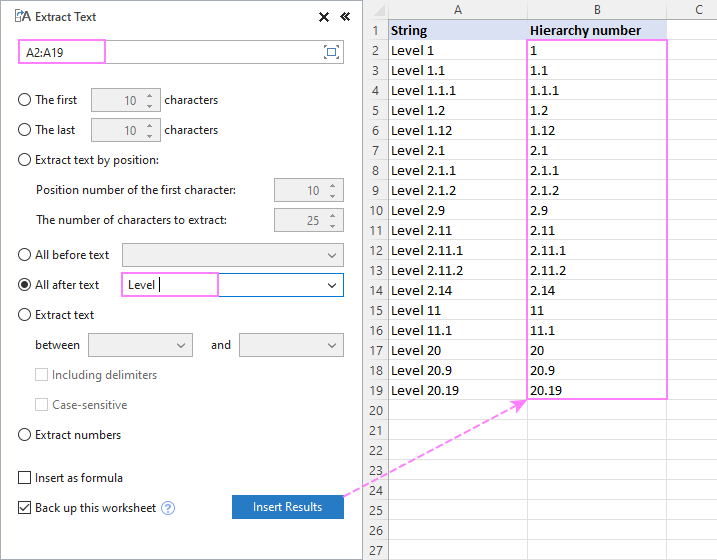Click the Insert Results button
The width and height of the screenshot is (717, 560).
288,507
